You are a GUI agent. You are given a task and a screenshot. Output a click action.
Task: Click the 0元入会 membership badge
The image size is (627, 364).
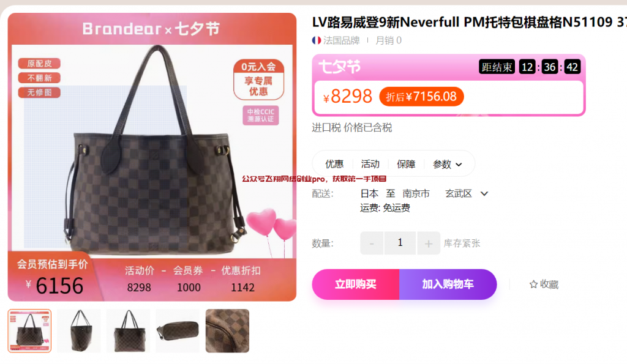coord(258,80)
